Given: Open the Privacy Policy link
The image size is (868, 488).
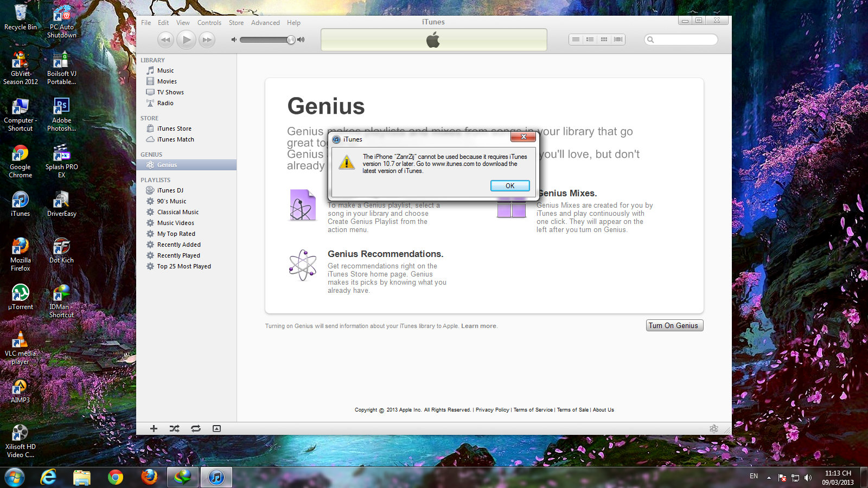Looking at the screenshot, I should (492, 410).
